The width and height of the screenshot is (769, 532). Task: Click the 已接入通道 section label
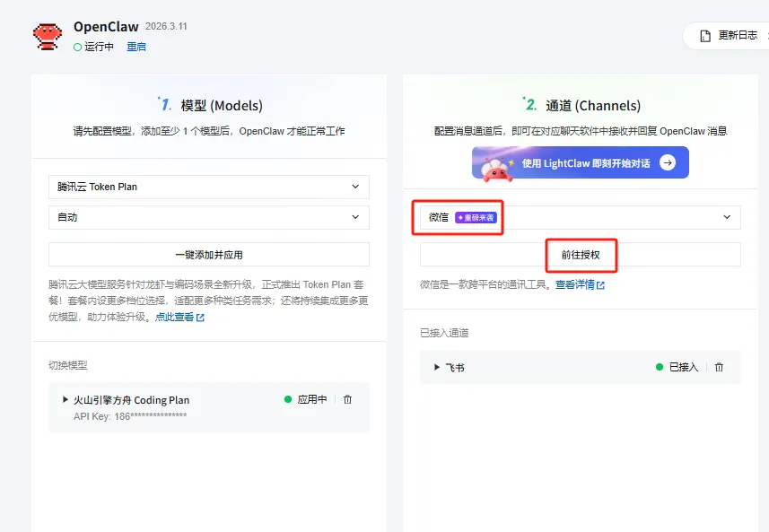[x=444, y=333]
